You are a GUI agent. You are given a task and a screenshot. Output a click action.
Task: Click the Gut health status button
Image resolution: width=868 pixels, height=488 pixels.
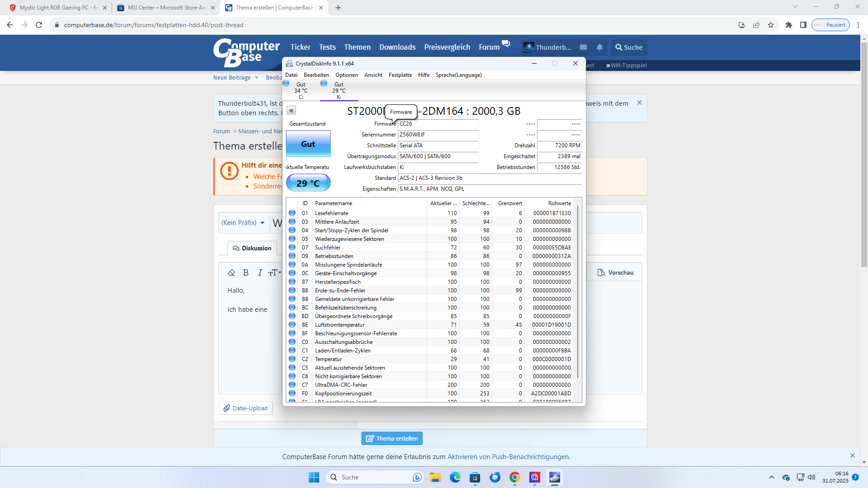tap(308, 144)
